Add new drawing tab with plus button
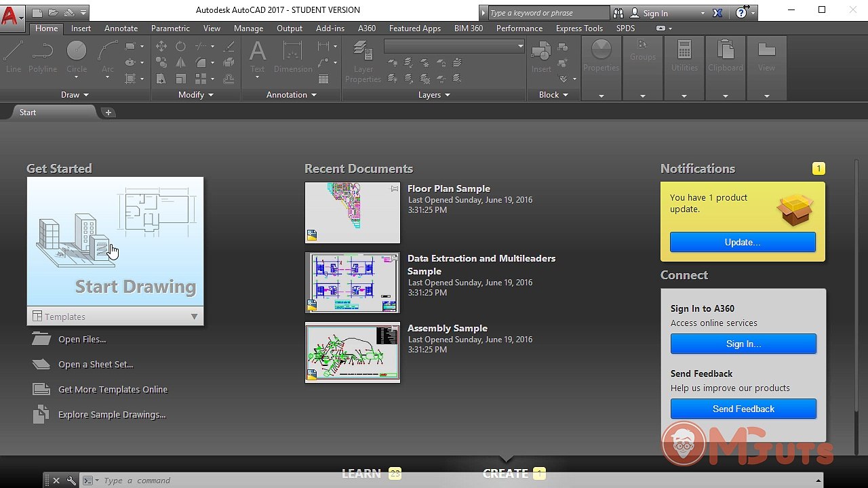 [108, 113]
